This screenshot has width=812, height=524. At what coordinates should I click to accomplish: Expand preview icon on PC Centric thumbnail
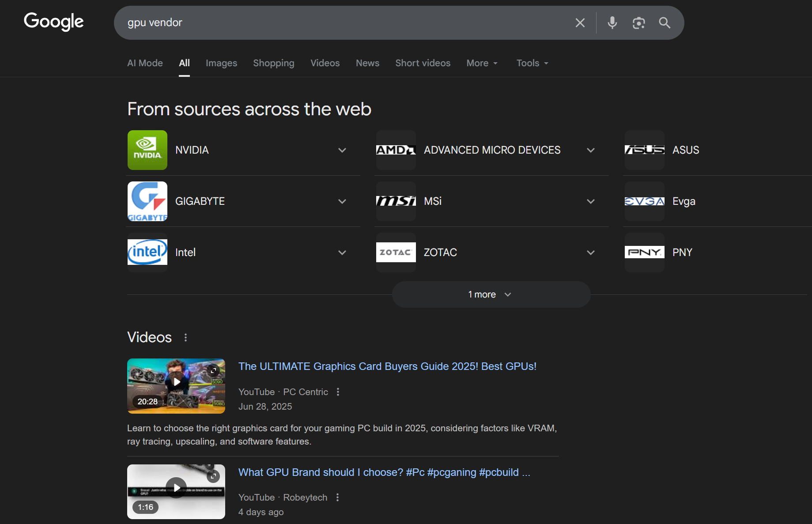coord(213,370)
